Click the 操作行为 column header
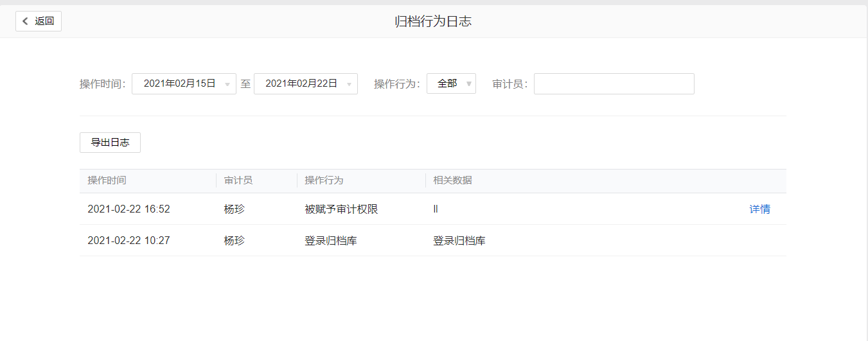Image resolution: width=868 pixels, height=341 pixels. pos(324,180)
